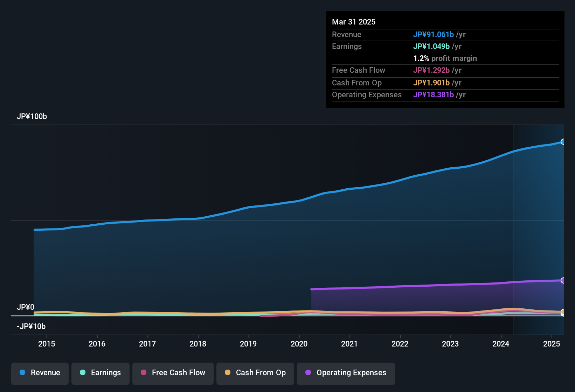Viewport: 575px width, 392px height.
Task: Click the Operating Expenses tooltip label
Action: click(367, 94)
